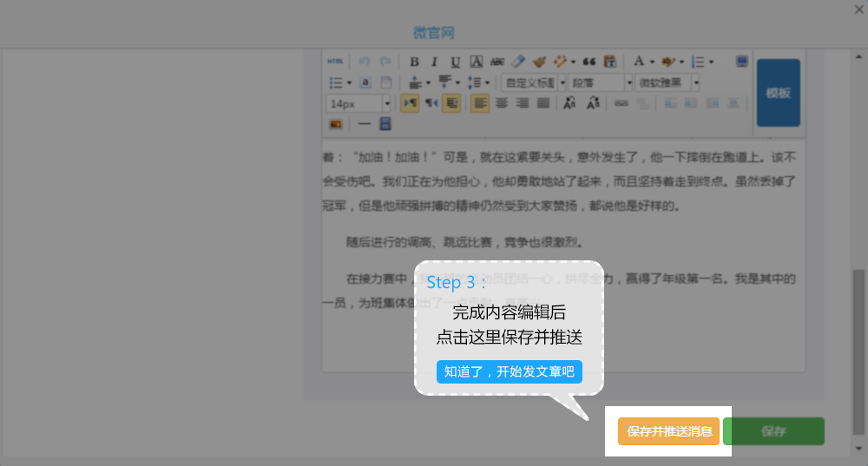
Task: Dismiss the guide with 知道了，开始发文章吧
Action: tap(510, 372)
